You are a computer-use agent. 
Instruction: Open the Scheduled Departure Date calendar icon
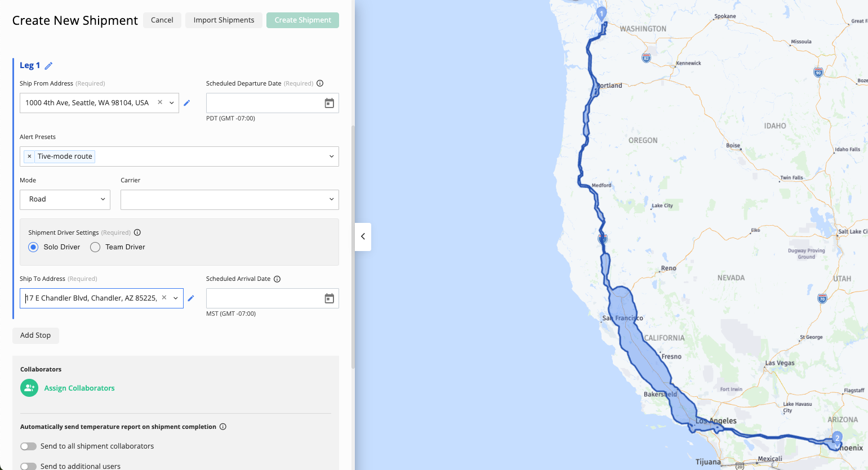pos(330,103)
